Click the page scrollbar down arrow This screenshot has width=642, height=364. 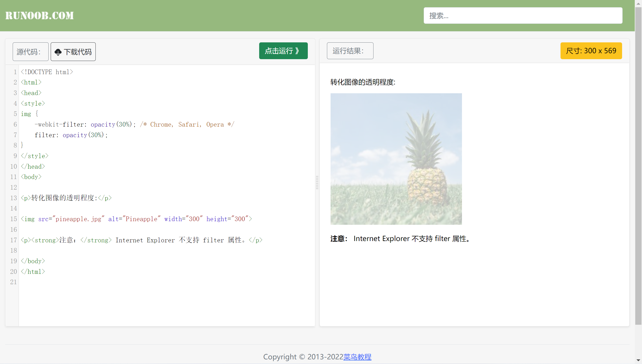tap(638, 360)
